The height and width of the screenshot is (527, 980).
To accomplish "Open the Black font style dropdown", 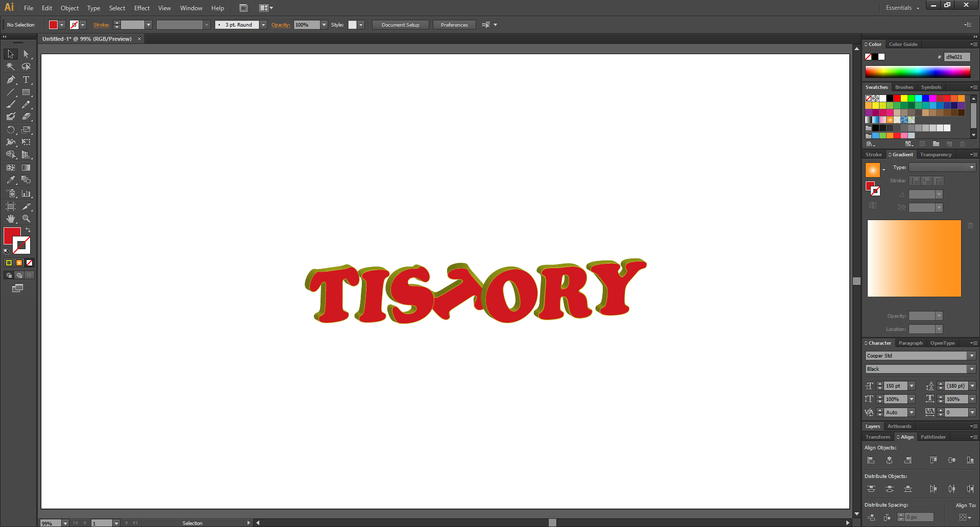I will (971, 369).
